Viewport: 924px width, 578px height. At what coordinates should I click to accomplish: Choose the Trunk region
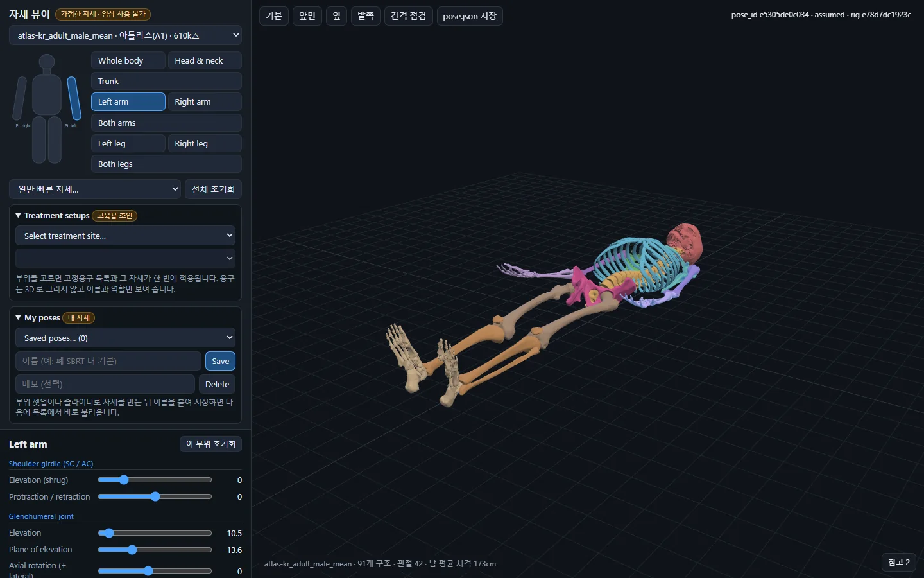[x=166, y=81]
